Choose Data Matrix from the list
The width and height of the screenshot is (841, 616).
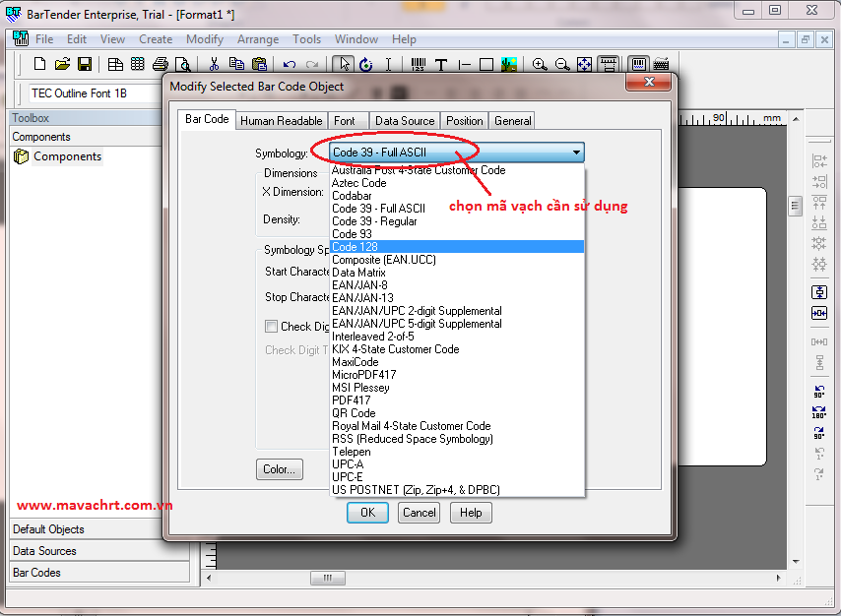(457, 273)
